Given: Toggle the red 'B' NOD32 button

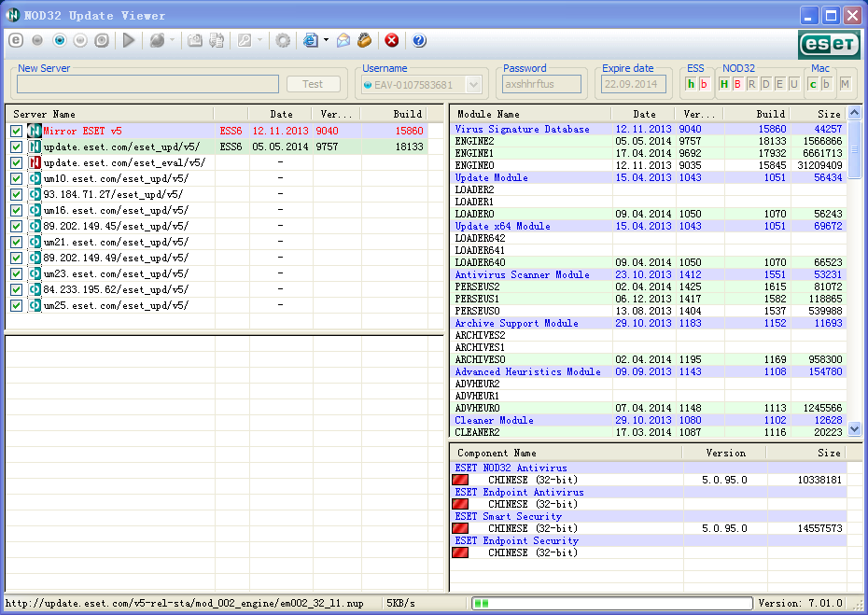Looking at the screenshot, I should click(737, 84).
